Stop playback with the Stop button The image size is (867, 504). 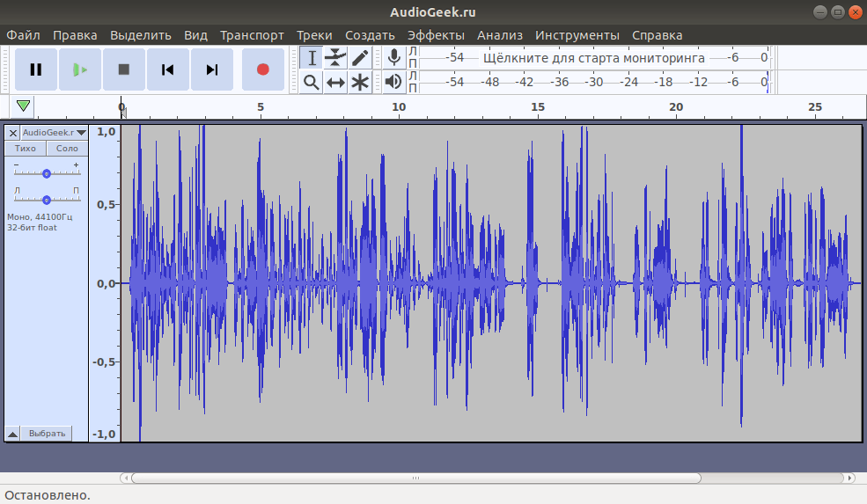[124, 69]
